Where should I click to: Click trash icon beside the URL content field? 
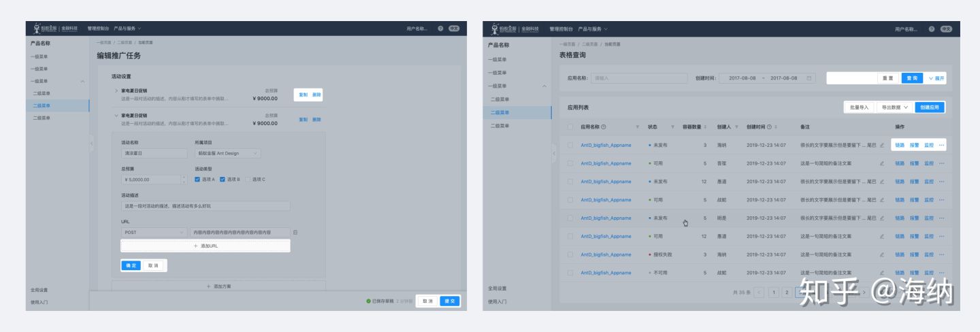click(295, 233)
